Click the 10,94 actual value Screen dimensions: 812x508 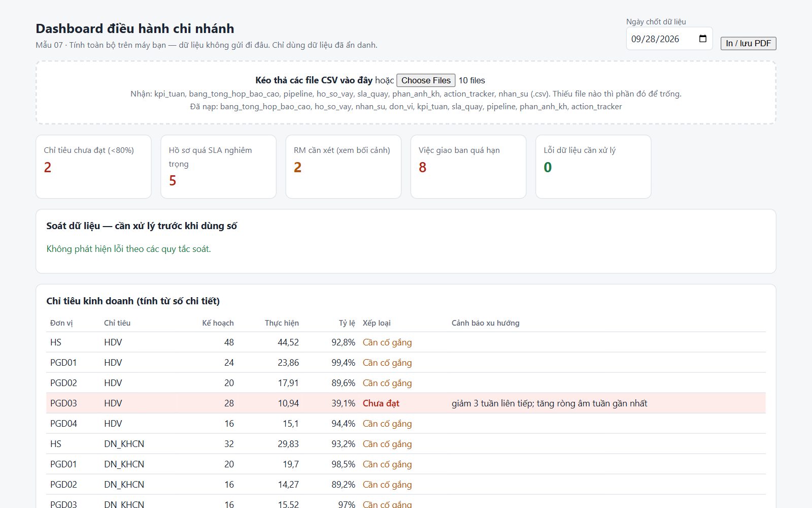tap(288, 403)
